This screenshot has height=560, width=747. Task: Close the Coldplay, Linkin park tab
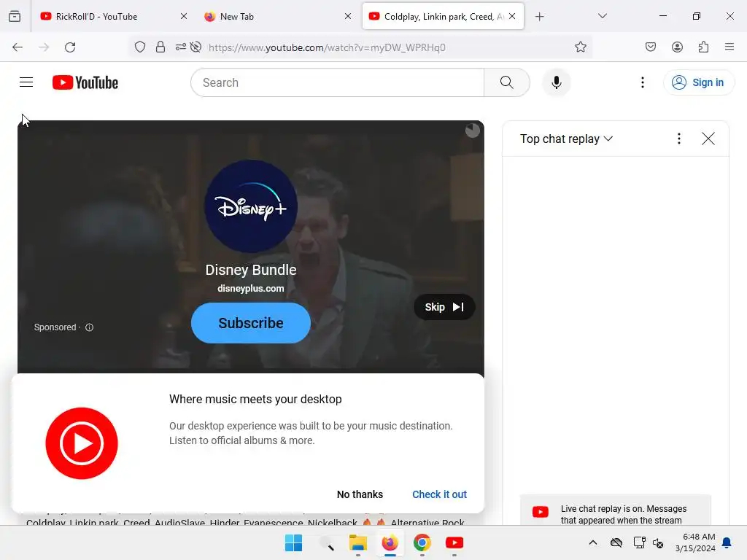click(x=512, y=16)
